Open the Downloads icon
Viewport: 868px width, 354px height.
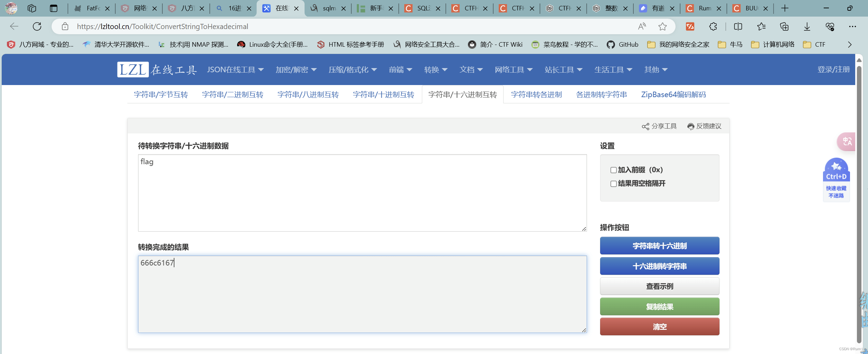click(x=807, y=26)
